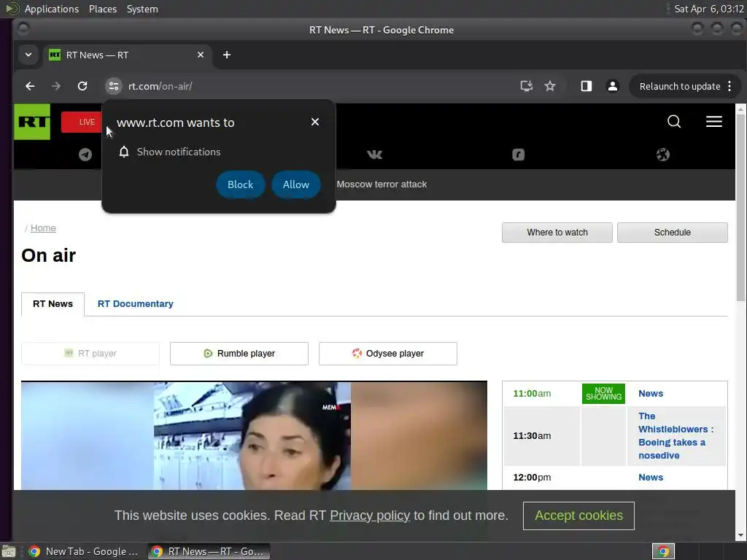Click the show desktop icon in taskbar

click(9, 551)
